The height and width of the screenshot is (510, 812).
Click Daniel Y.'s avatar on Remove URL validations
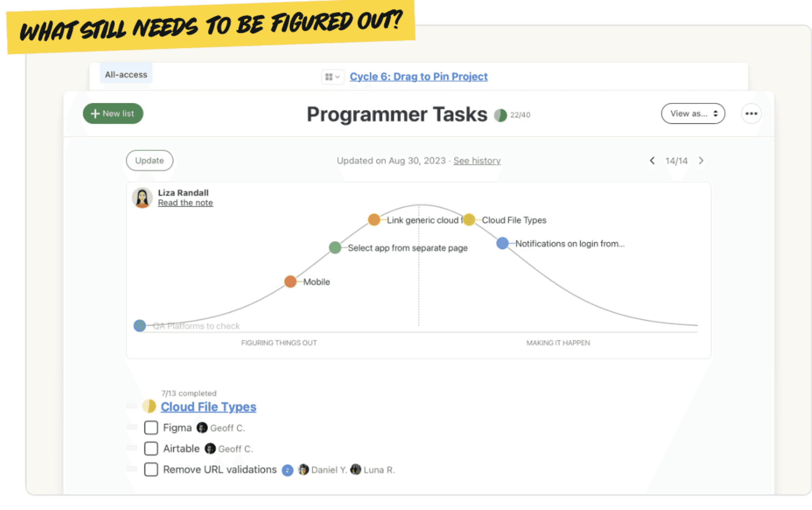click(304, 470)
